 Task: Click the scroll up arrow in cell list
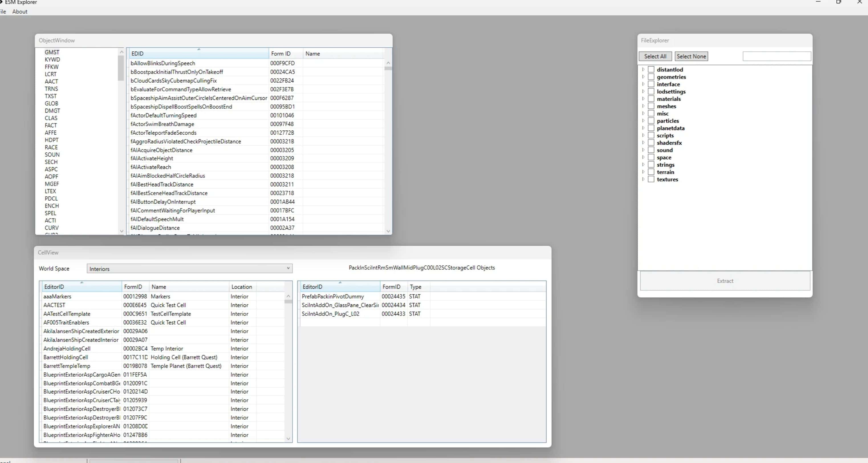click(288, 296)
